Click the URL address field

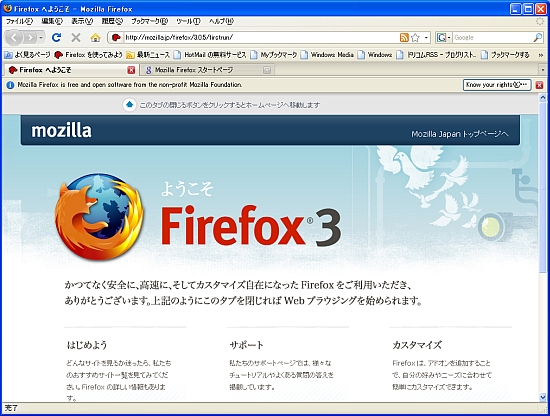261,38
